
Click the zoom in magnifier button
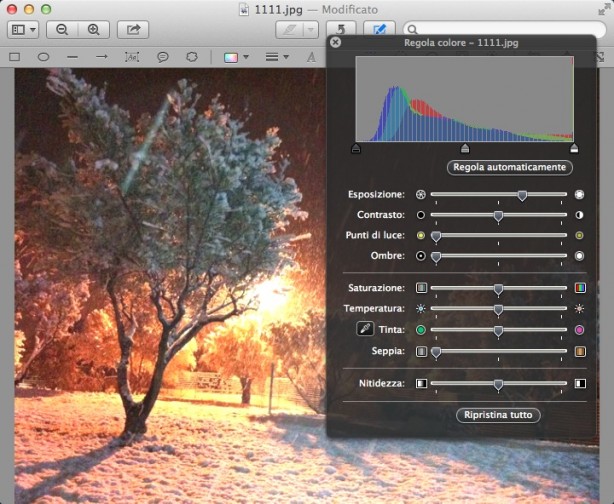[93, 30]
